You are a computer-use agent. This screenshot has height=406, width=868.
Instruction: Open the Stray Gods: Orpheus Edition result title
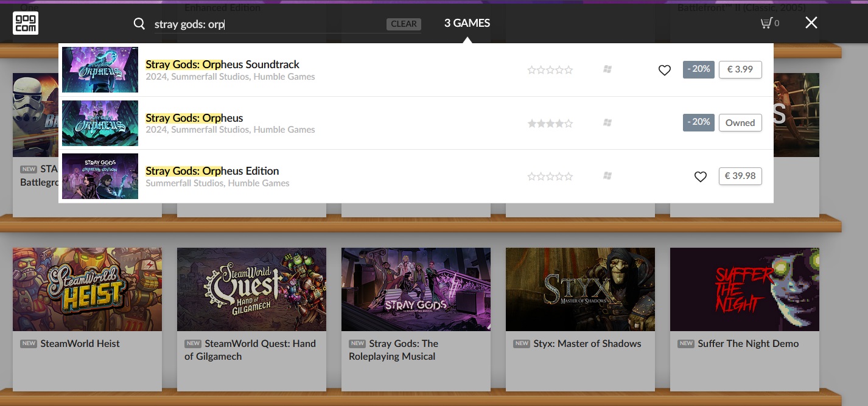[x=212, y=171]
